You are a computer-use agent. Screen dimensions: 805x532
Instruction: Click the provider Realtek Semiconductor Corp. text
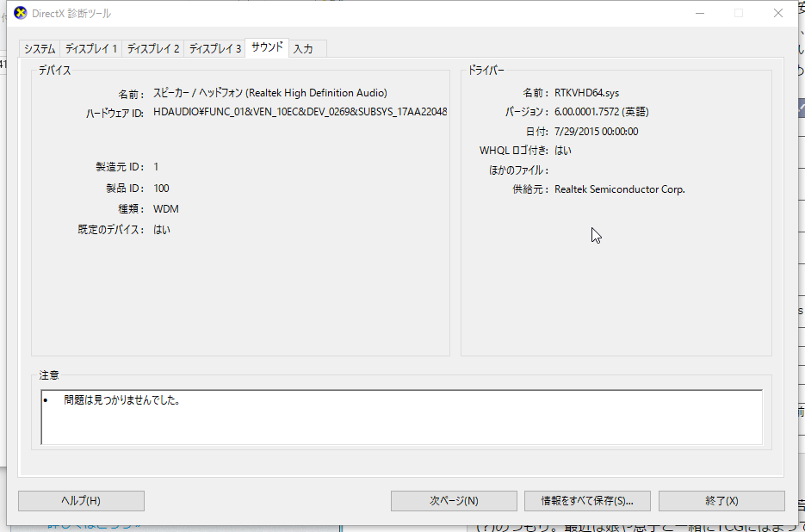pos(620,189)
